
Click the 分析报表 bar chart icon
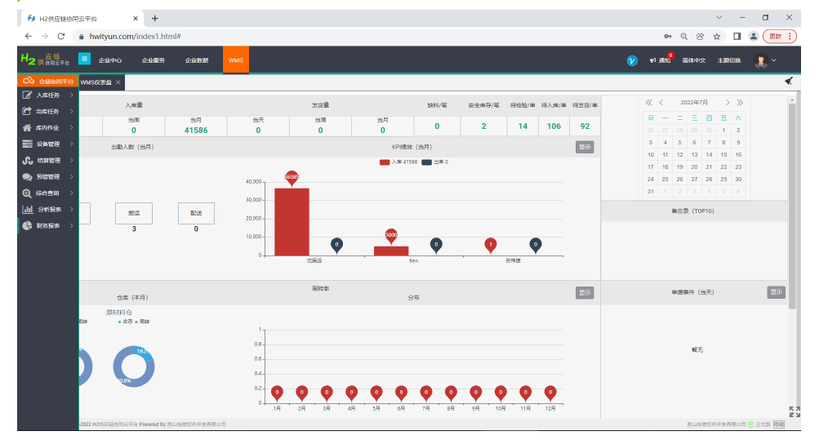(x=27, y=210)
